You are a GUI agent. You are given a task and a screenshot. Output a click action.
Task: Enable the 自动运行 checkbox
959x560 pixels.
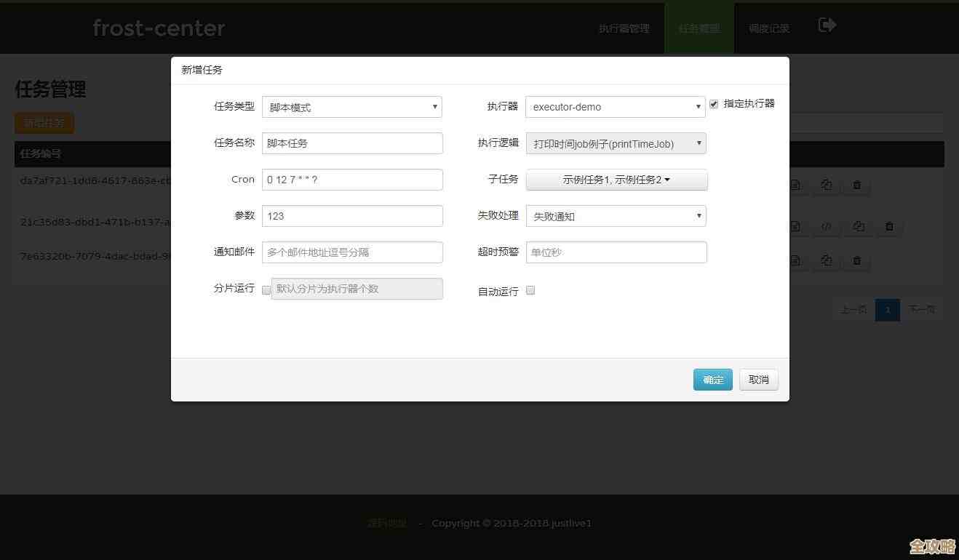click(x=530, y=289)
